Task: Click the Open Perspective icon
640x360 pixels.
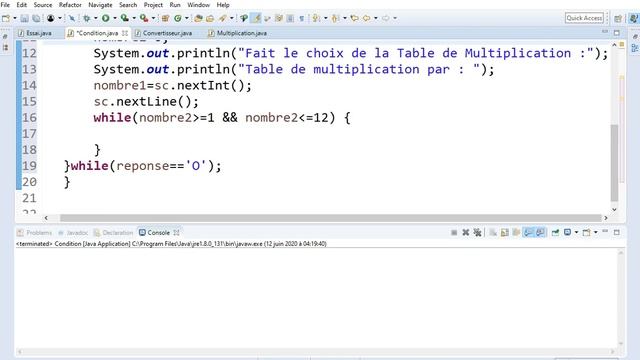Action: pyautogui.click(x=618, y=18)
